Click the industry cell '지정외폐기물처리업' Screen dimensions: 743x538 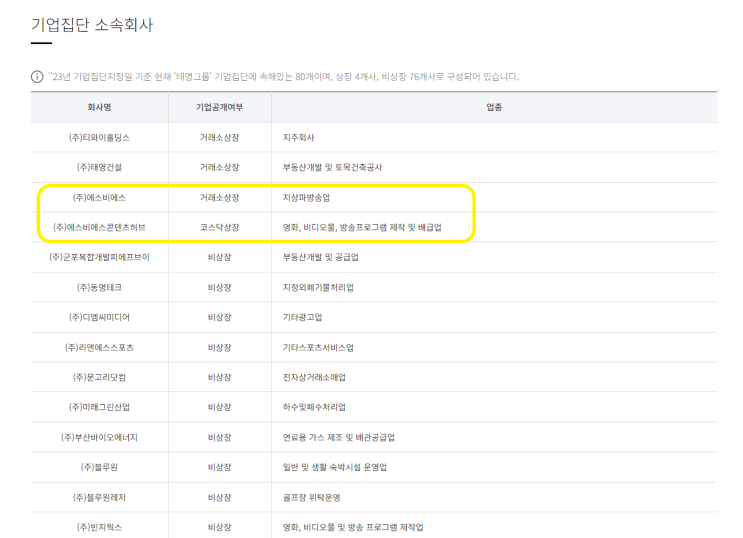coord(318,288)
